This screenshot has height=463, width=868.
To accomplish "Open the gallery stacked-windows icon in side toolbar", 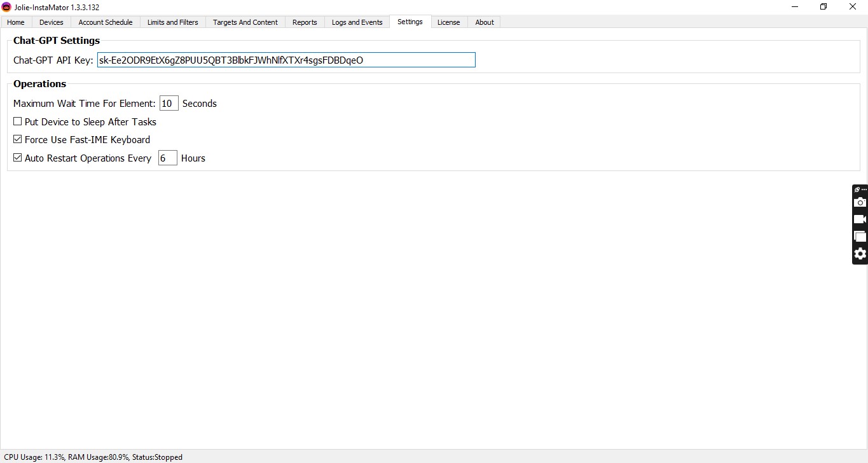I will coord(860,237).
